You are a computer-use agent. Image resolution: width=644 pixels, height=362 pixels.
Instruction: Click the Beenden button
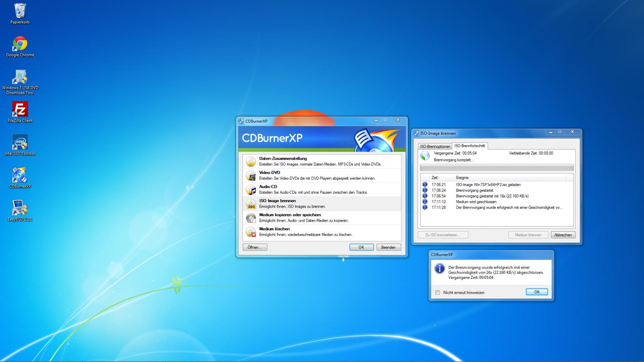point(388,247)
